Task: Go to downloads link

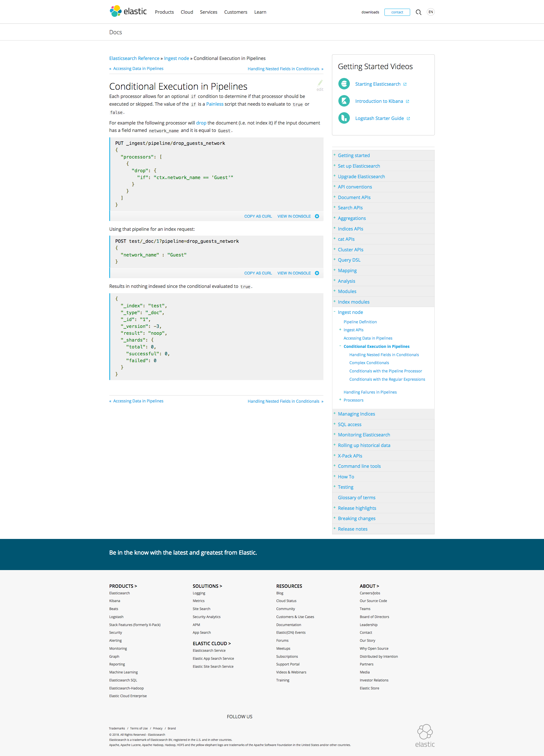Action: (370, 12)
